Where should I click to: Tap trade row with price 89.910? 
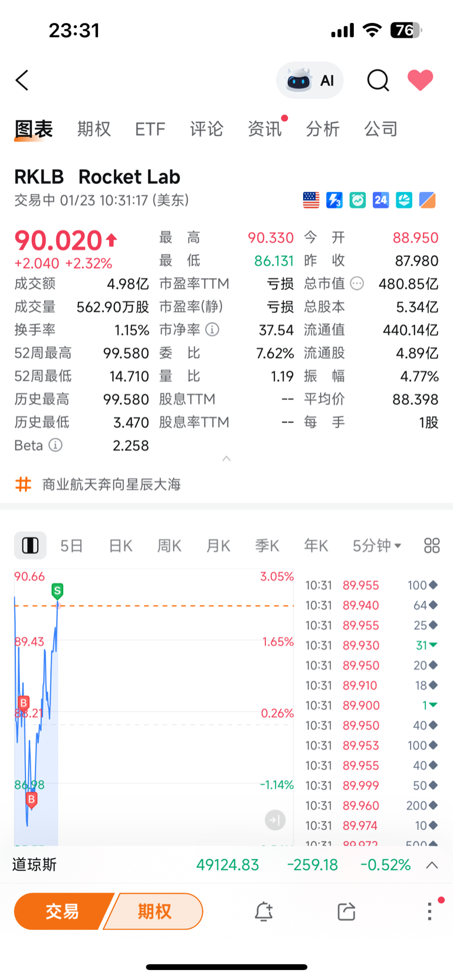pos(372,685)
